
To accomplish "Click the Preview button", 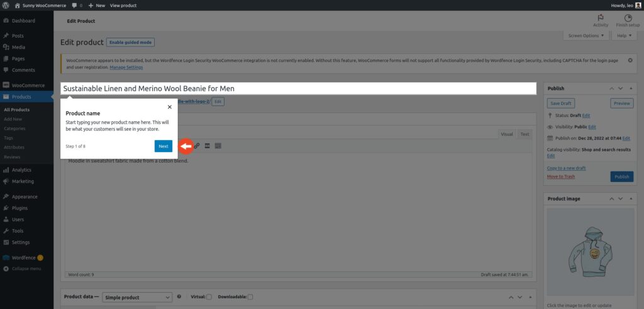I will [x=622, y=104].
